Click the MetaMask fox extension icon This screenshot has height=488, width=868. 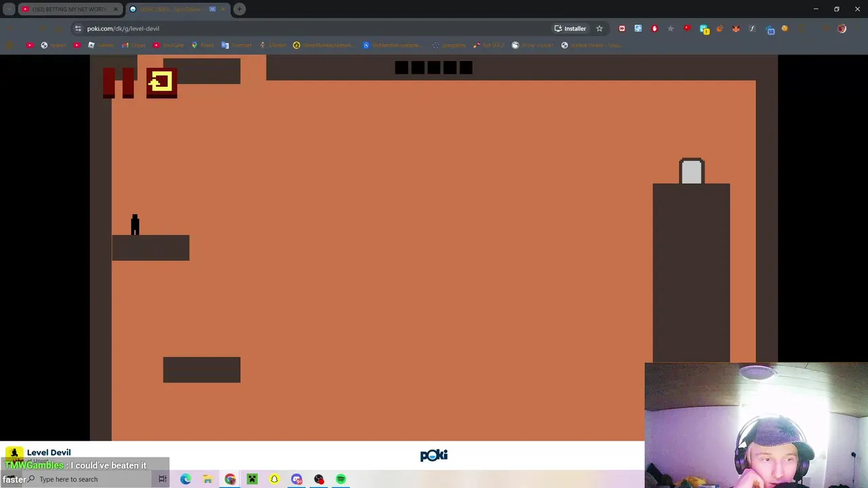tap(736, 28)
